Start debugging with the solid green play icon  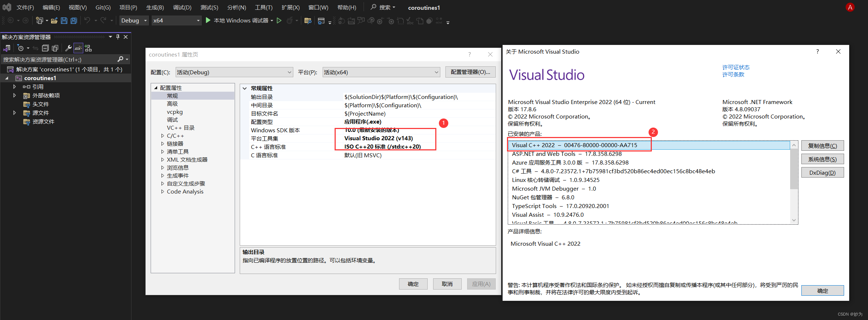(208, 20)
